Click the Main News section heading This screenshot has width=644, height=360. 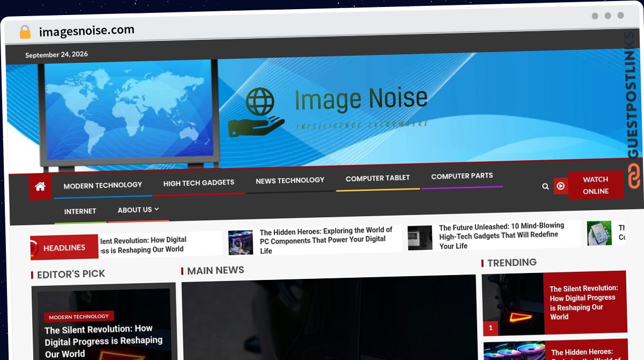[x=215, y=270]
